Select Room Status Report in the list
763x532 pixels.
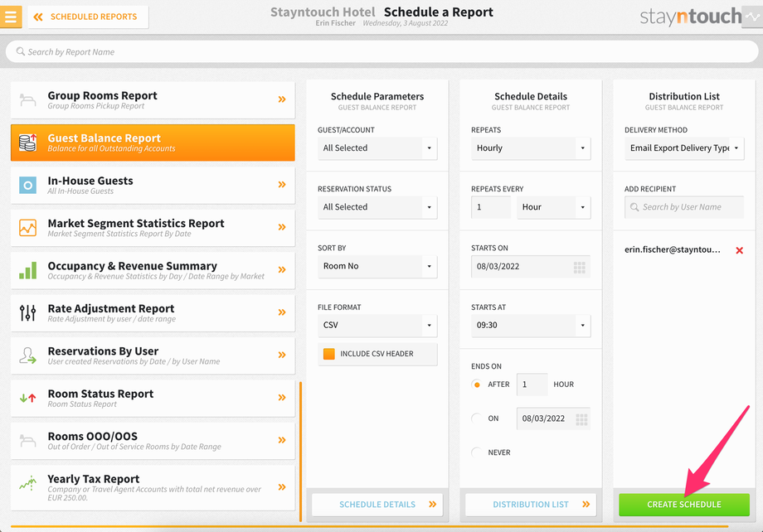pyautogui.click(x=153, y=399)
